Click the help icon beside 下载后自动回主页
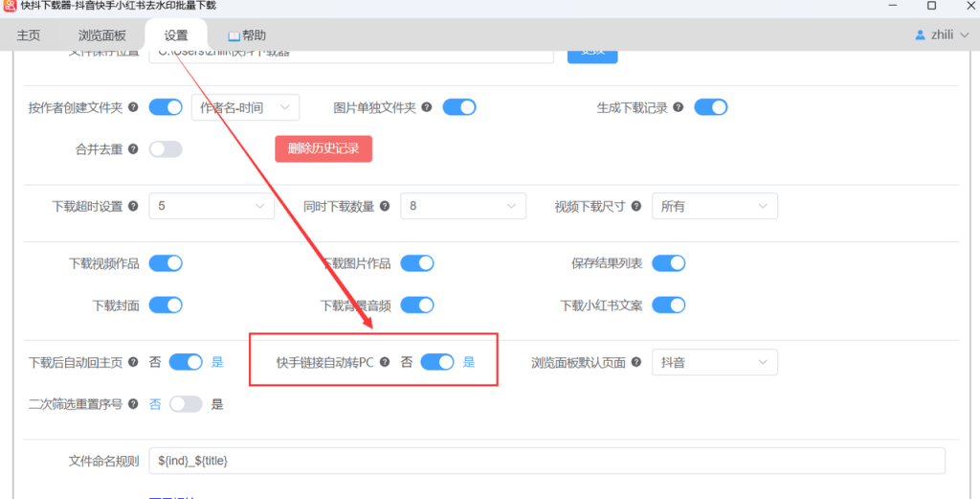 (x=133, y=362)
